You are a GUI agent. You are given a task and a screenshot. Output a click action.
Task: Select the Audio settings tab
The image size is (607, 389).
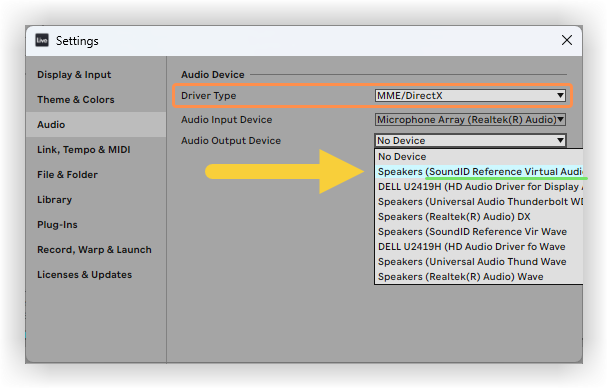coord(96,125)
